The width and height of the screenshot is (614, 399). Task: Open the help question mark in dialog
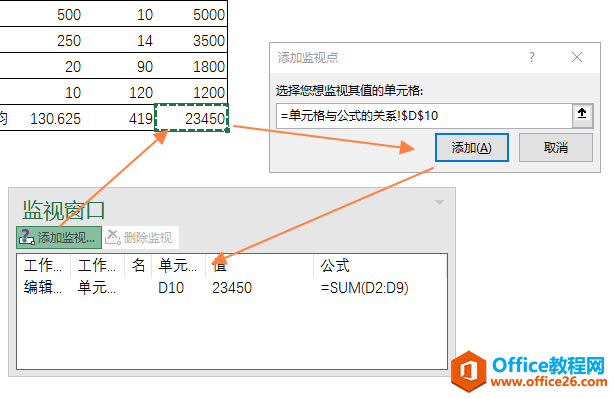[x=531, y=58]
